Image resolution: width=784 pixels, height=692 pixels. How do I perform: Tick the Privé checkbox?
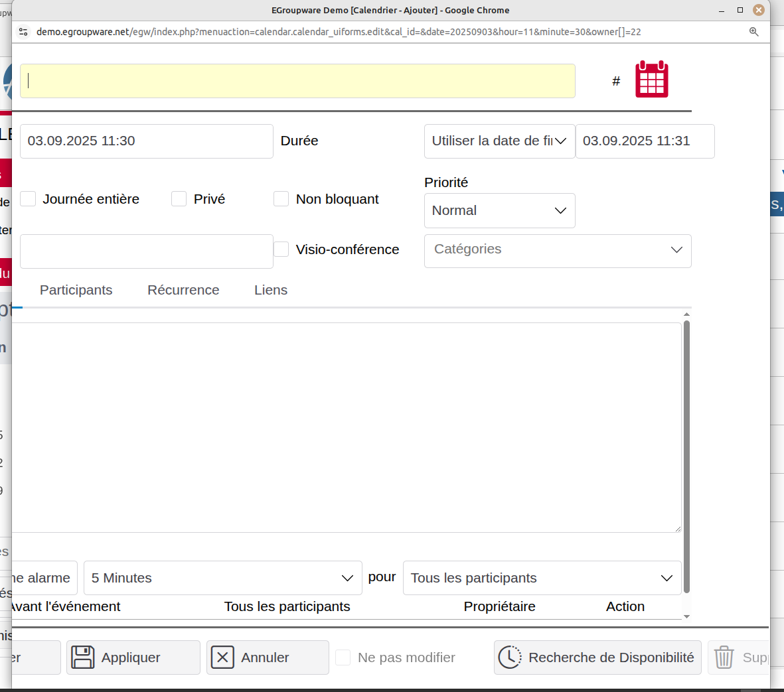tap(179, 199)
